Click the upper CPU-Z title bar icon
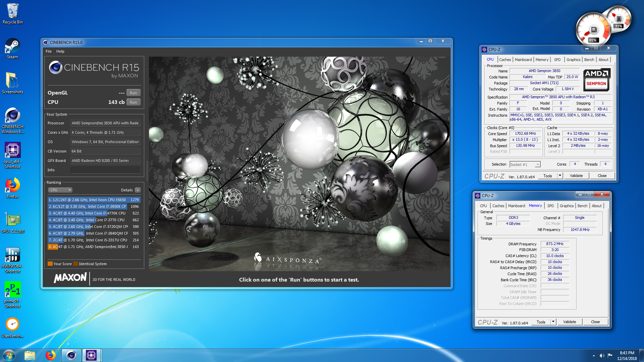 point(484,50)
